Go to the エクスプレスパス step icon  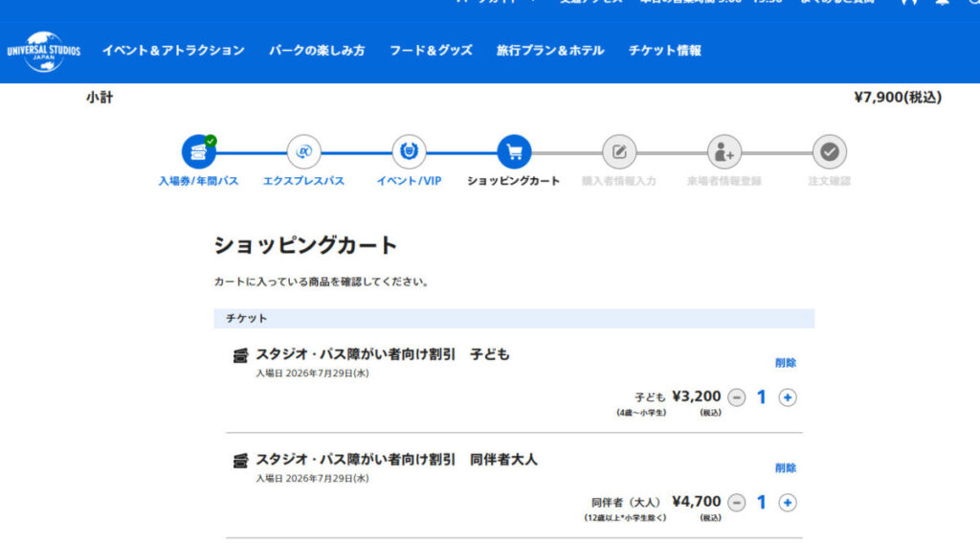click(x=303, y=151)
